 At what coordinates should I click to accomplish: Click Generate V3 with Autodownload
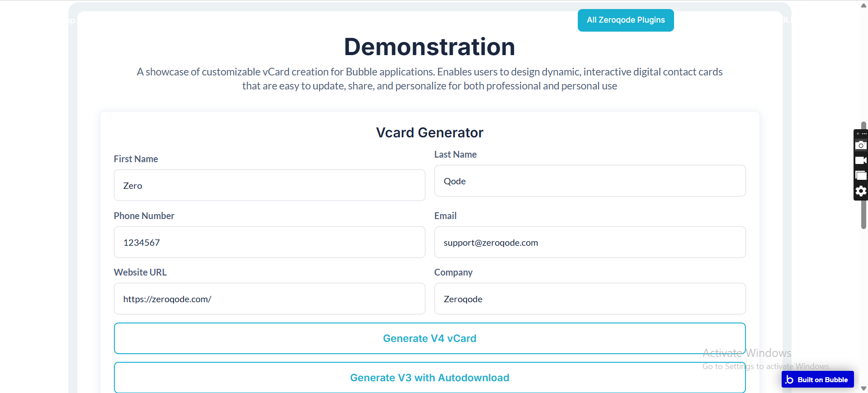pos(429,378)
